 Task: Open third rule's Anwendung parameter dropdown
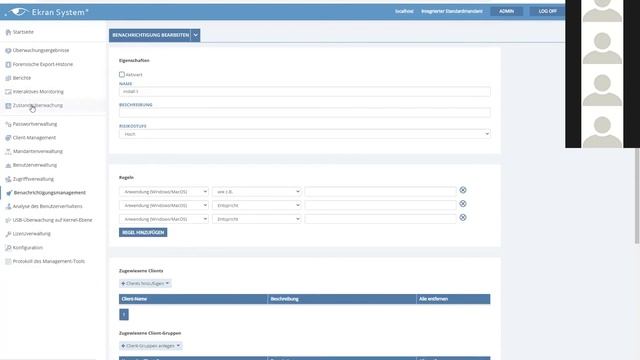[x=164, y=219]
